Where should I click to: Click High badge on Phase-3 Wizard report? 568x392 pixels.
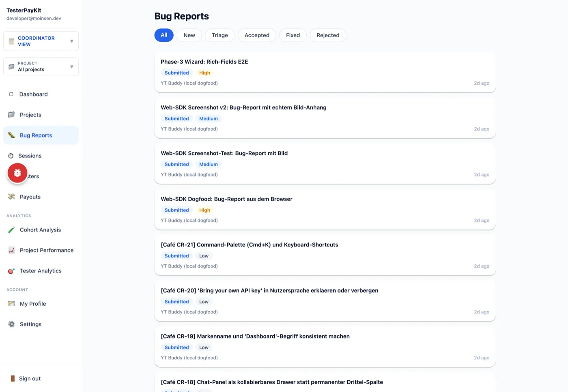(204, 73)
